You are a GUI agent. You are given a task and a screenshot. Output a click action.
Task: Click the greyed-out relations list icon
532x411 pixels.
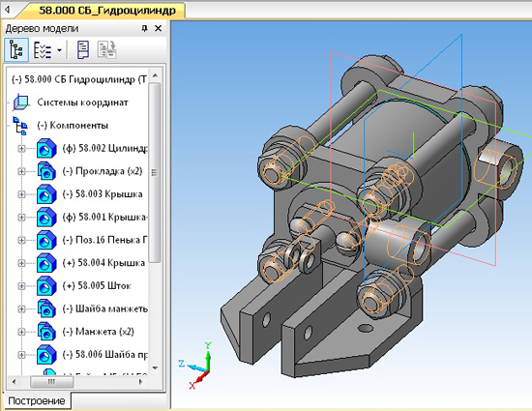point(107,50)
